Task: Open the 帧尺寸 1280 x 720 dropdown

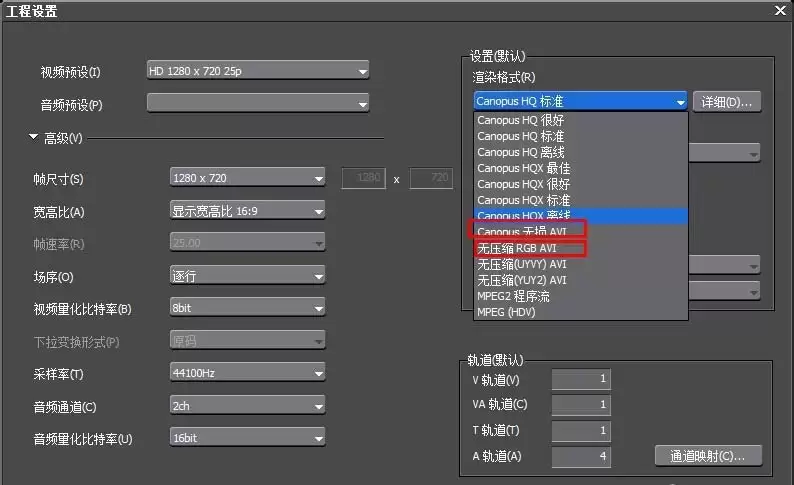Action: click(247, 178)
